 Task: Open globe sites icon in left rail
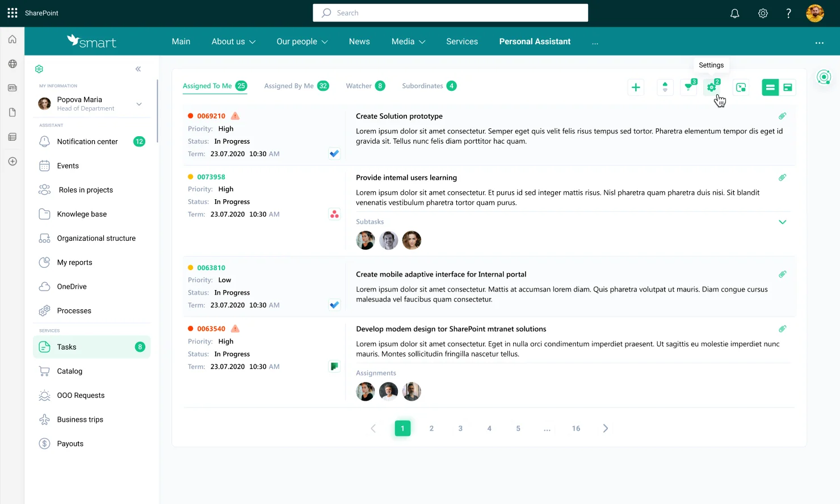click(x=12, y=64)
